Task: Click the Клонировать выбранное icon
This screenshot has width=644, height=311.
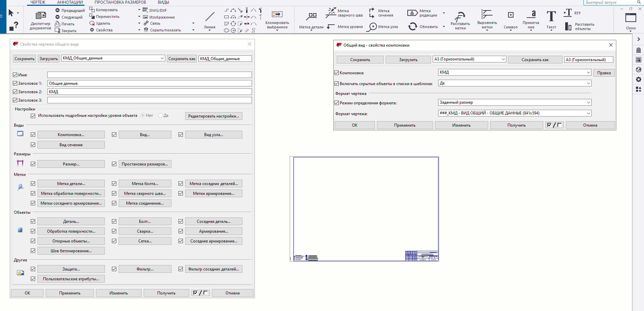Action: click(277, 15)
